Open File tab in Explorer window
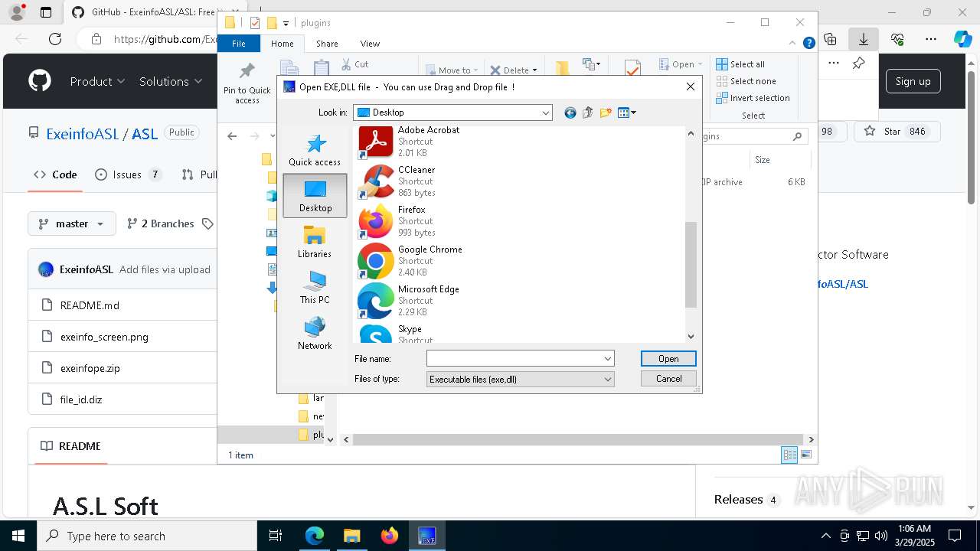 pos(239,44)
